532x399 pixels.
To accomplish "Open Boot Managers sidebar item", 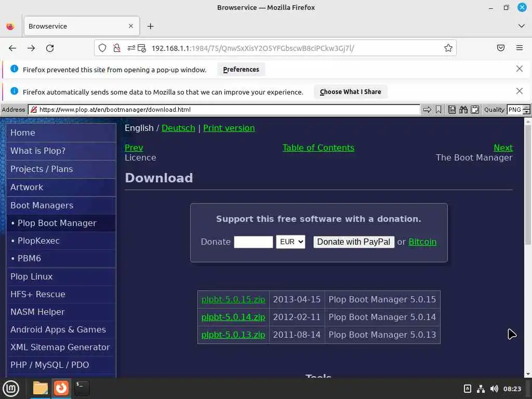I will coord(61,205).
